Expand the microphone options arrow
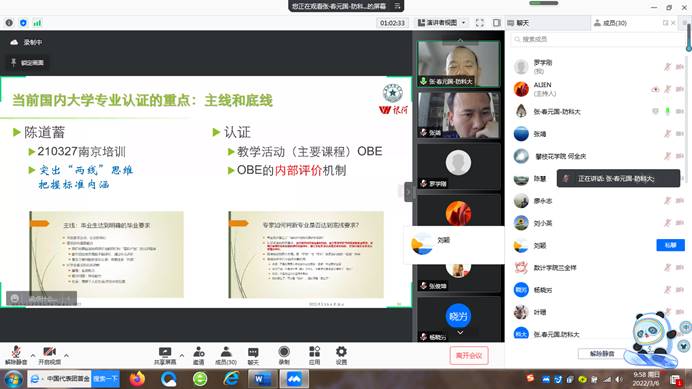The height and width of the screenshot is (389, 692). pyautogui.click(x=33, y=355)
